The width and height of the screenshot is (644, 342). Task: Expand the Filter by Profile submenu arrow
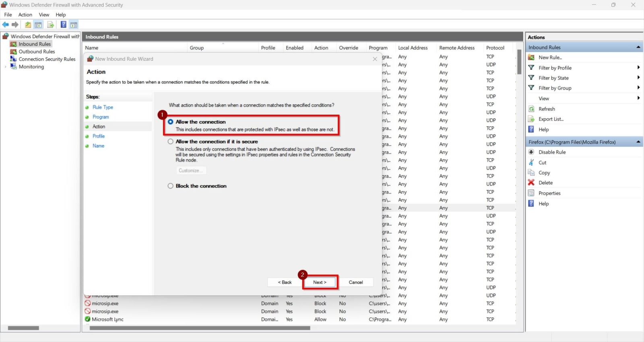click(x=638, y=68)
